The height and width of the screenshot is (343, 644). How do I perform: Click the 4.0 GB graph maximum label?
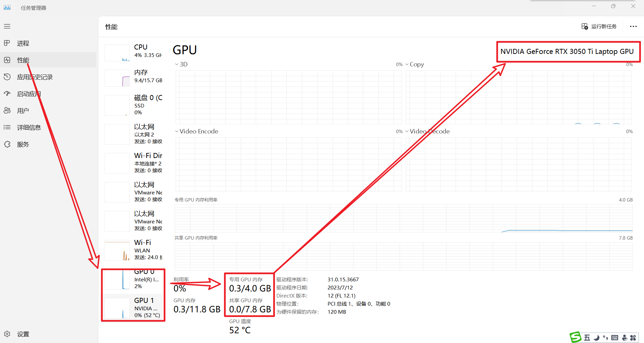click(x=626, y=200)
